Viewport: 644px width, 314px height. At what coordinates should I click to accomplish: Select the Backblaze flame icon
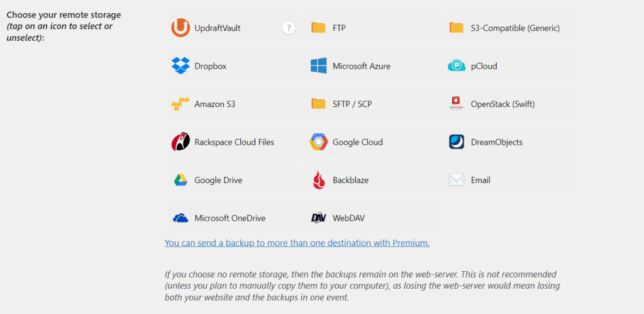tap(319, 180)
